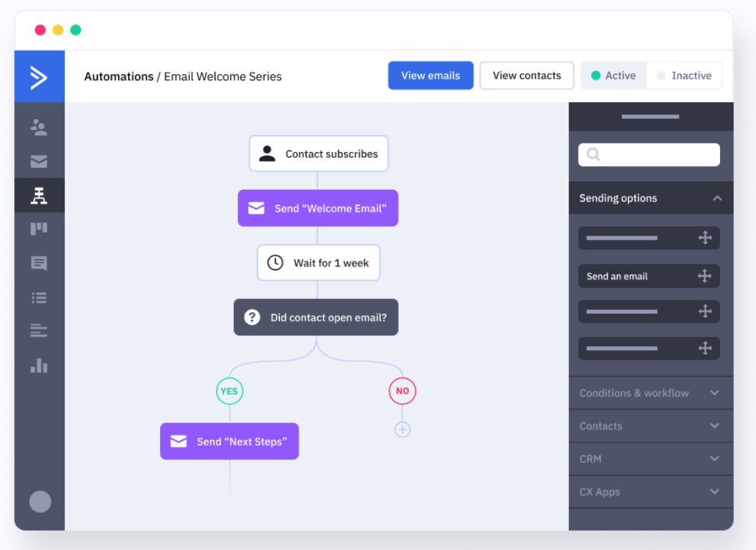Click the Automations breadcrumb link

(x=119, y=76)
